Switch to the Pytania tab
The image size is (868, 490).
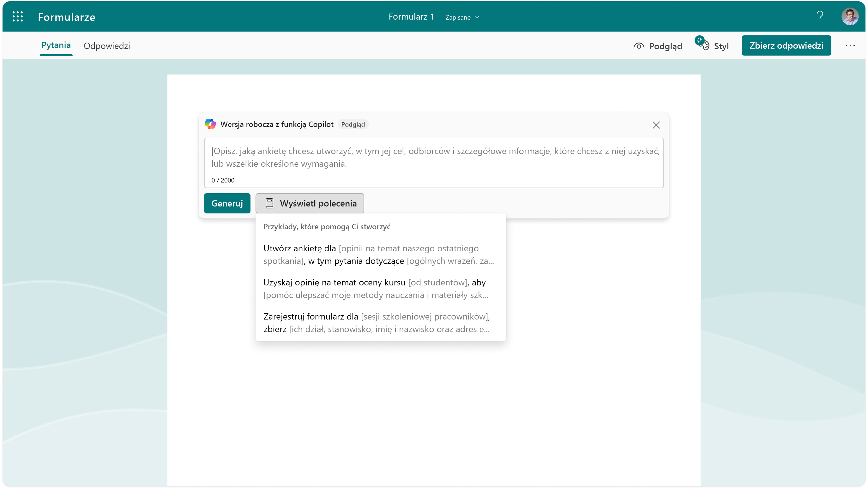tap(56, 45)
